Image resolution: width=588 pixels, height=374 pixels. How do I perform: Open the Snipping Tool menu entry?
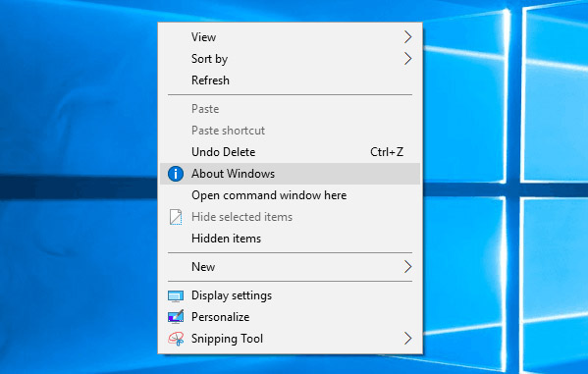[x=290, y=339]
